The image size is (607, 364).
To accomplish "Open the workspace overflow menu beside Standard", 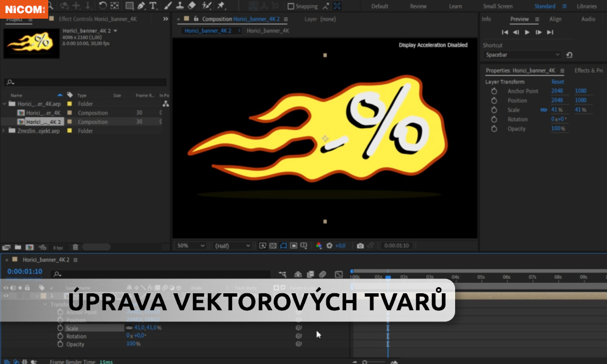I will 564,6.
